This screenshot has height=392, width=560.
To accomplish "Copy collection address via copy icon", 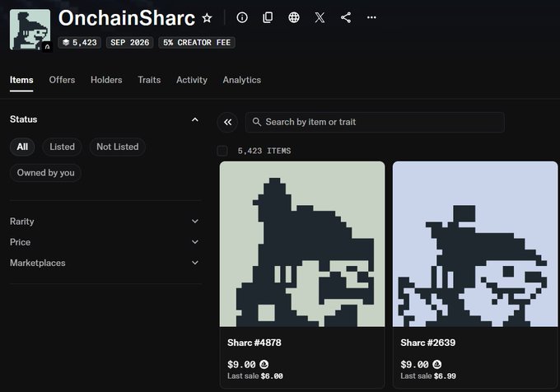I will [268, 17].
